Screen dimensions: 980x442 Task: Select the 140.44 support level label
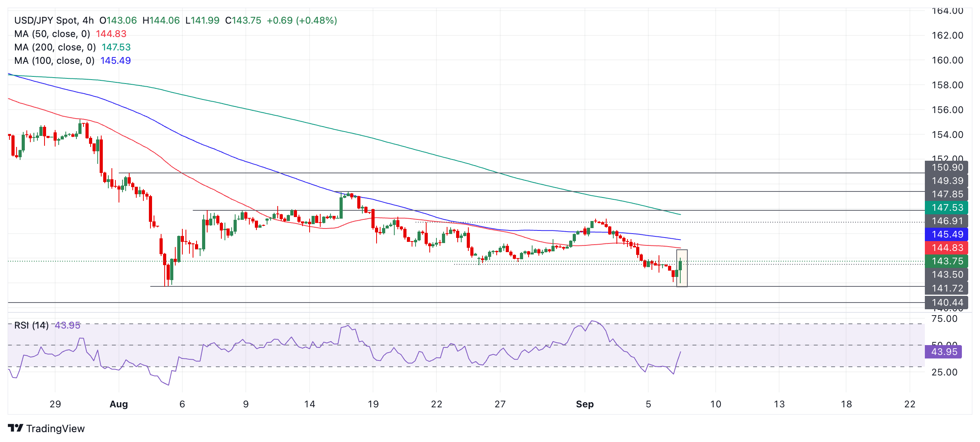(946, 303)
